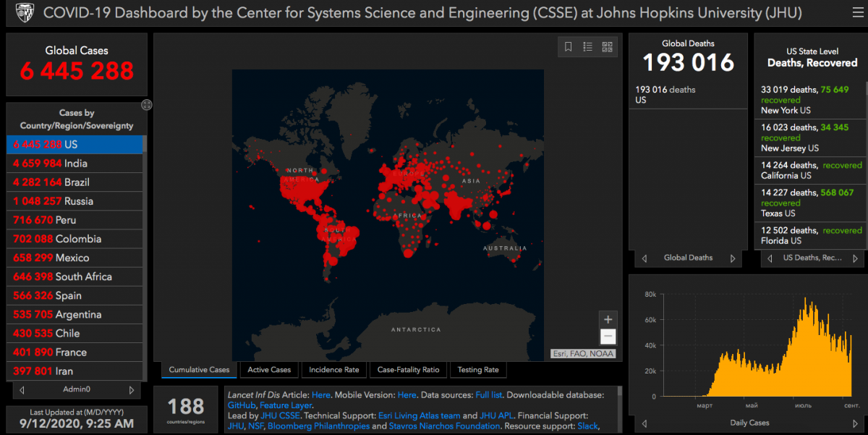Click the Global Cases total 6 445 288
Image resolution: width=868 pixels, height=435 pixels.
pyautogui.click(x=77, y=71)
